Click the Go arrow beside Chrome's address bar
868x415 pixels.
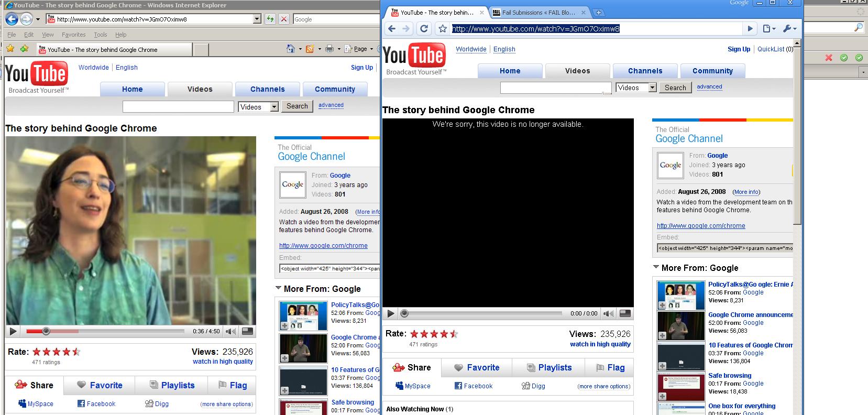coord(750,29)
